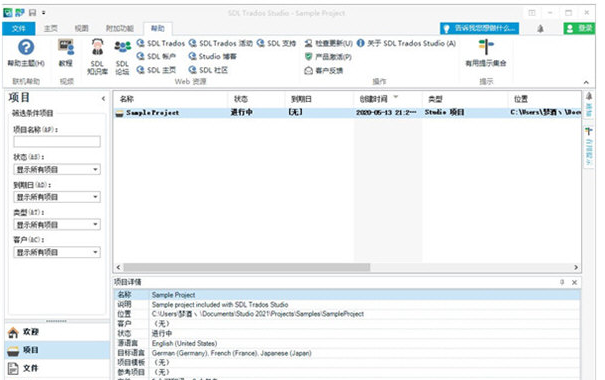The width and height of the screenshot is (605, 380).
Task: Collapse the 项目 sidebar panel
Action: (x=103, y=98)
